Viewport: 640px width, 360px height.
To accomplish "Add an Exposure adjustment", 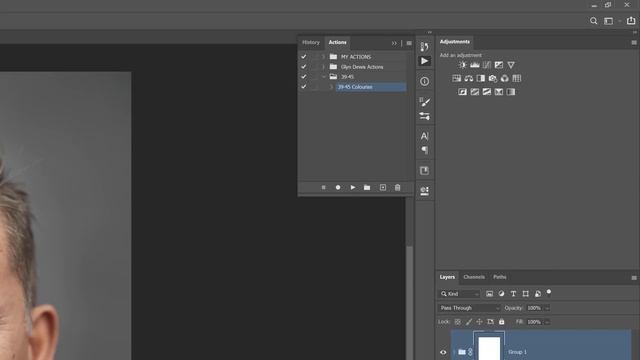I will pyautogui.click(x=499, y=65).
